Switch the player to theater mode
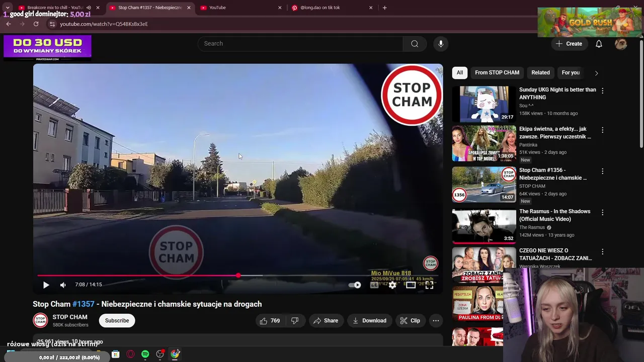This screenshot has height=362, width=644. [411, 285]
